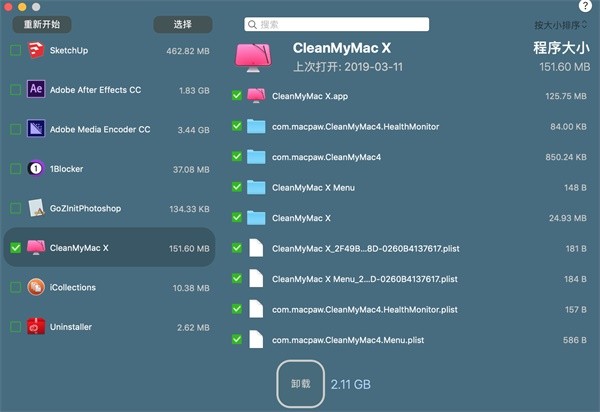
Task: Select the SketchUp row name
Action: (x=69, y=50)
